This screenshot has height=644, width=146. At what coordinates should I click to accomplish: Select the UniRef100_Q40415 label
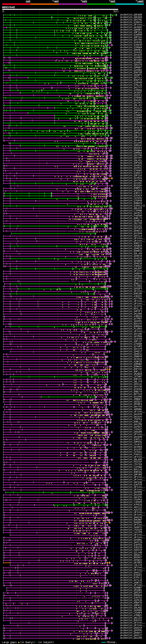coord(131,55)
